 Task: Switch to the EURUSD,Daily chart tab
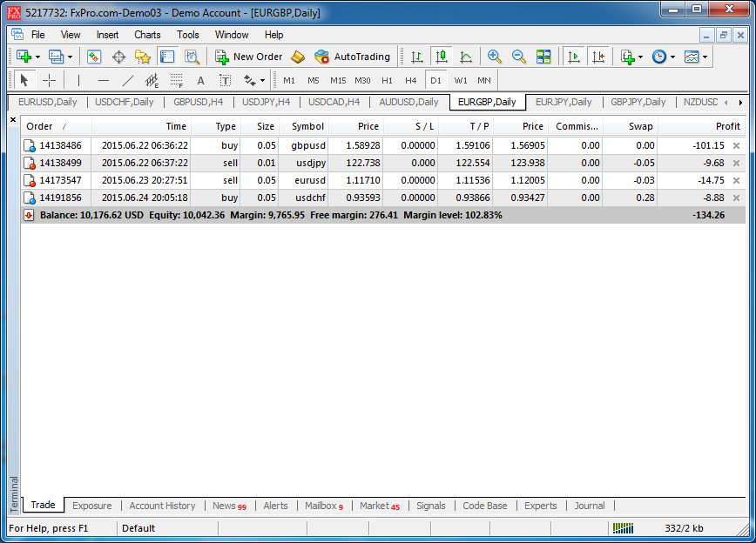click(x=48, y=102)
